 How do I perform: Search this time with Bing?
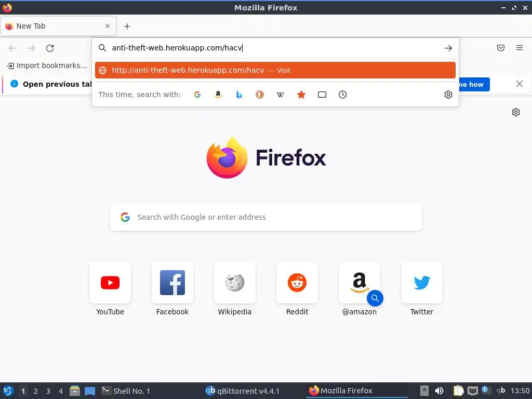pyautogui.click(x=239, y=95)
